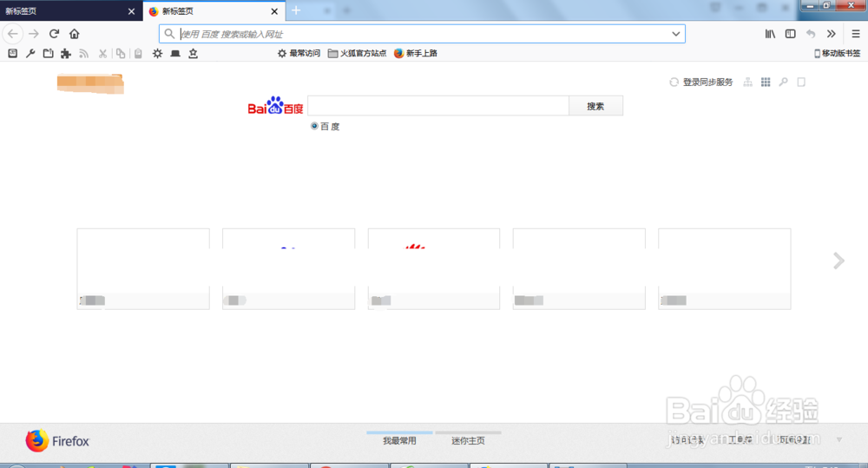
Task: Switch to the 我最常用 tab
Action: (x=399, y=441)
